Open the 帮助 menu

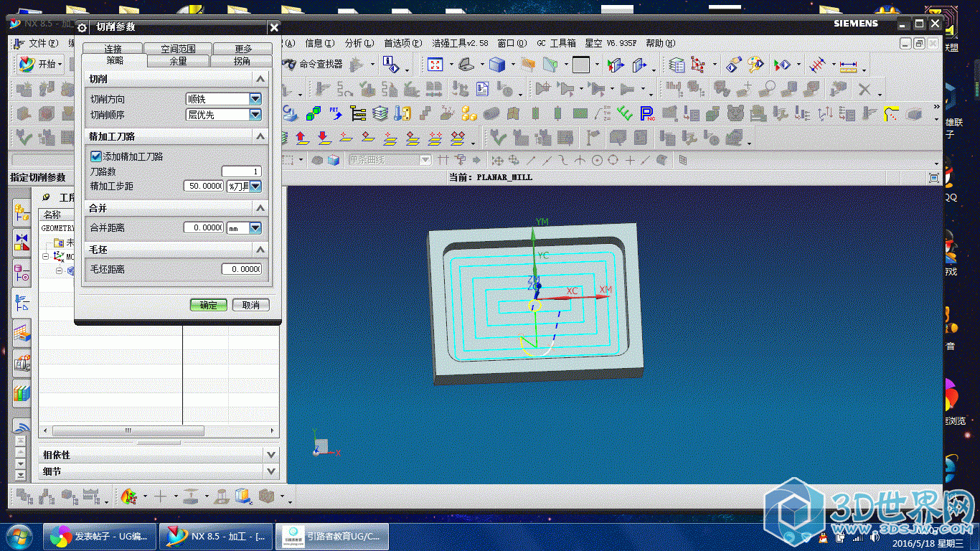[x=660, y=43]
